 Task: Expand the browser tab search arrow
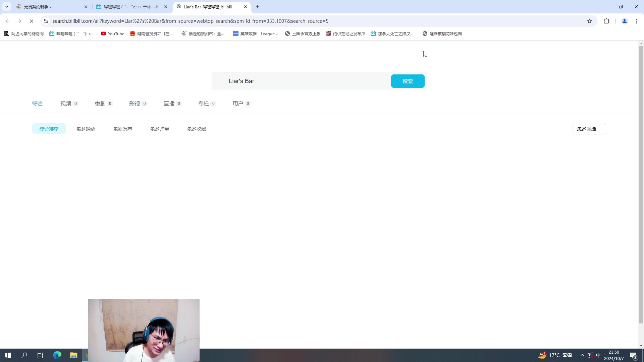pyautogui.click(x=6, y=7)
